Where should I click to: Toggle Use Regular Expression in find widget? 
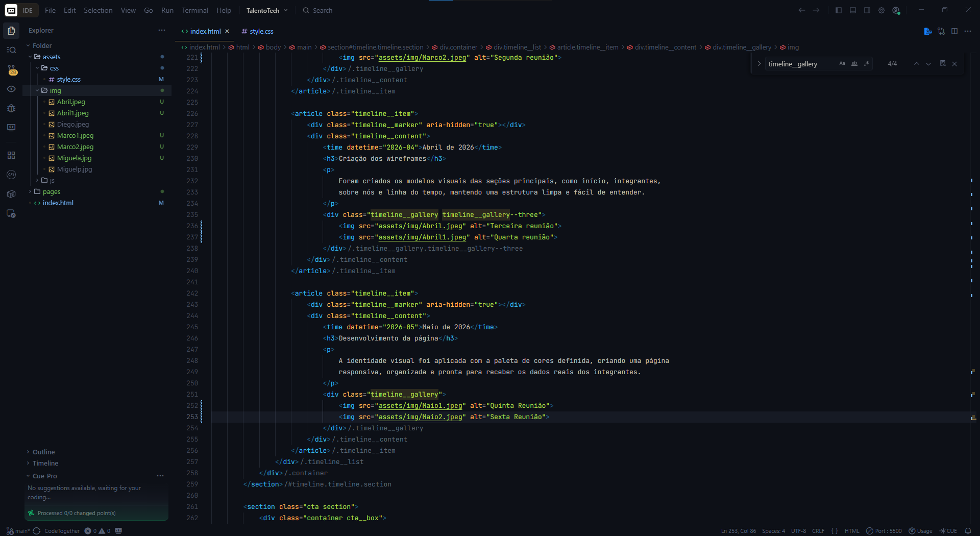867,64
